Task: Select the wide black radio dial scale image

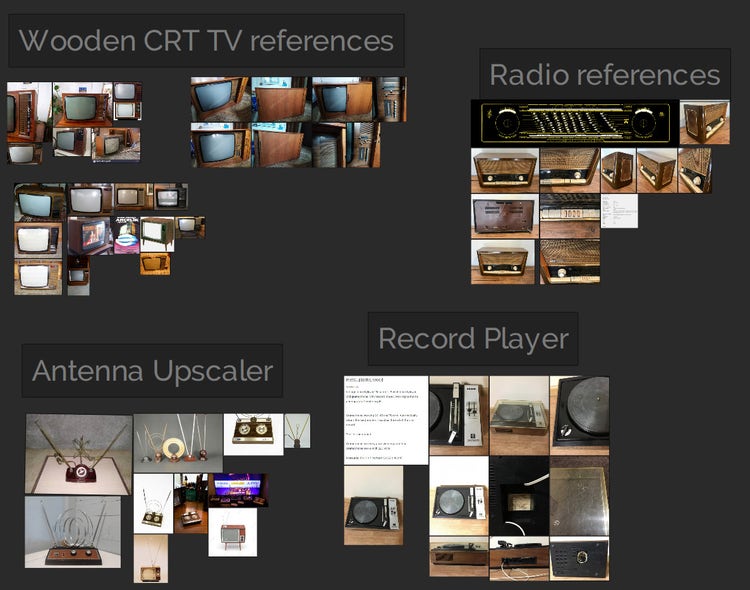Action: click(575, 123)
